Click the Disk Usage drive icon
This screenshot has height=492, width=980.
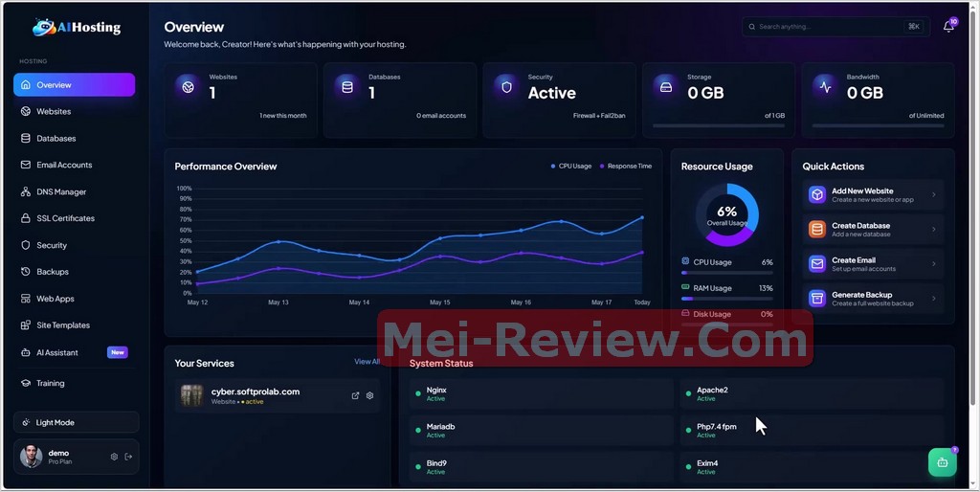click(x=685, y=313)
